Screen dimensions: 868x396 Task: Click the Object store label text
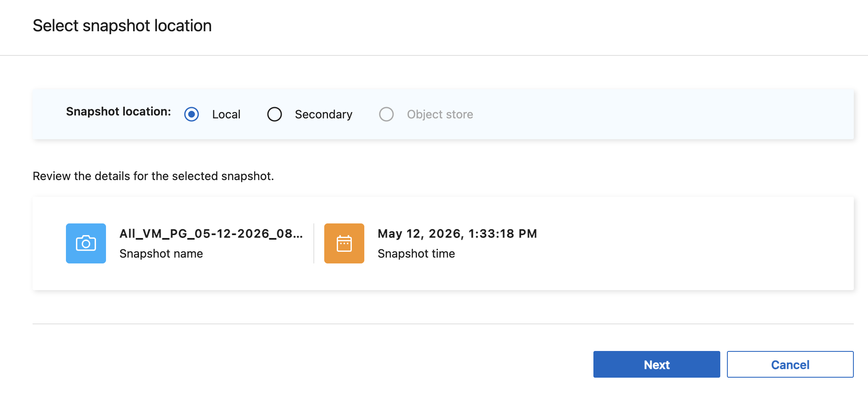pyautogui.click(x=440, y=114)
